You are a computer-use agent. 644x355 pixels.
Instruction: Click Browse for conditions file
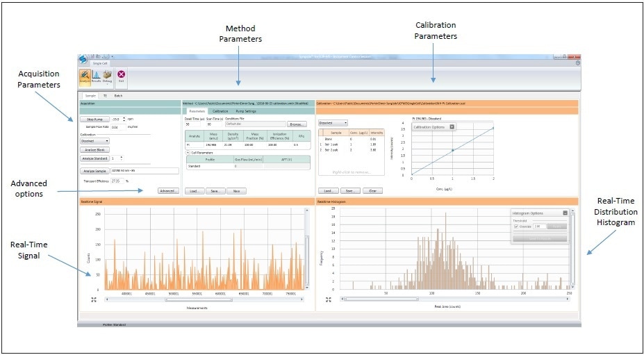point(297,124)
